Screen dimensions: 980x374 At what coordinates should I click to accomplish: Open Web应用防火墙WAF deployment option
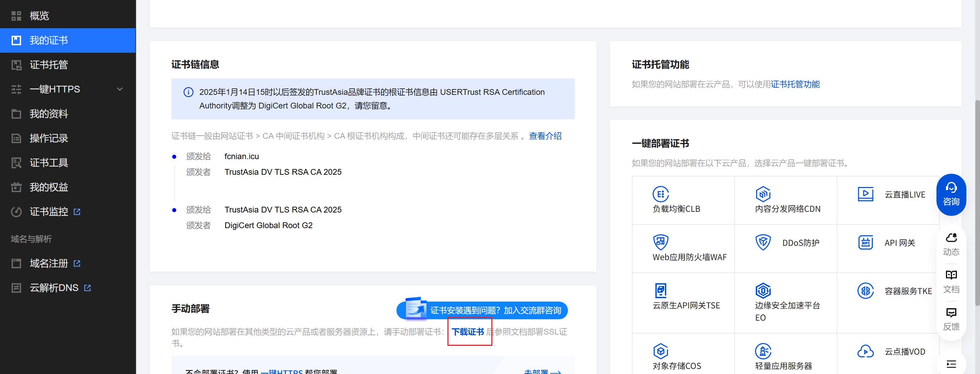pos(661,242)
